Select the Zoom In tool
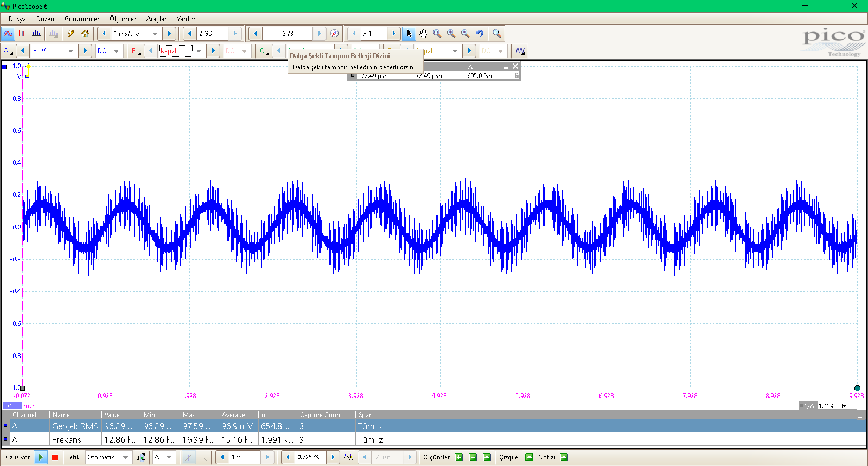This screenshot has width=868, height=466. point(451,34)
